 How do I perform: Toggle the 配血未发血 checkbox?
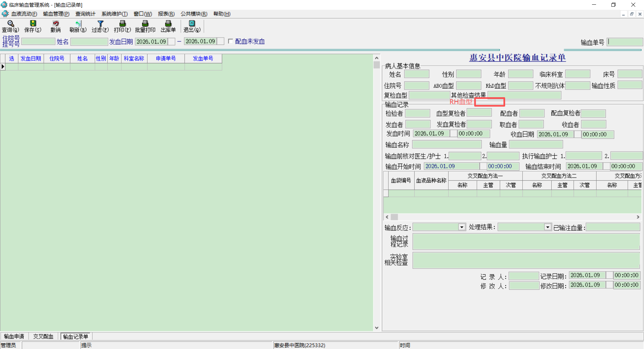pyautogui.click(x=230, y=41)
